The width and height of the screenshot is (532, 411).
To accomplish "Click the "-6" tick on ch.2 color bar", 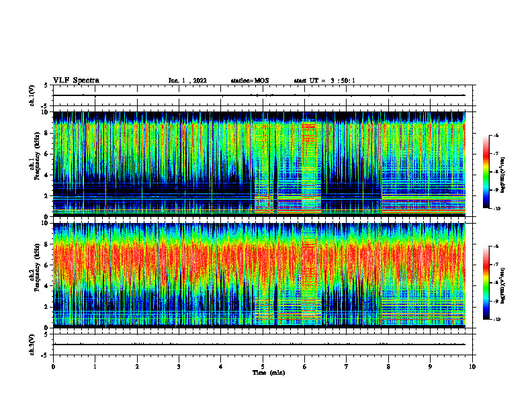I will (496, 246).
